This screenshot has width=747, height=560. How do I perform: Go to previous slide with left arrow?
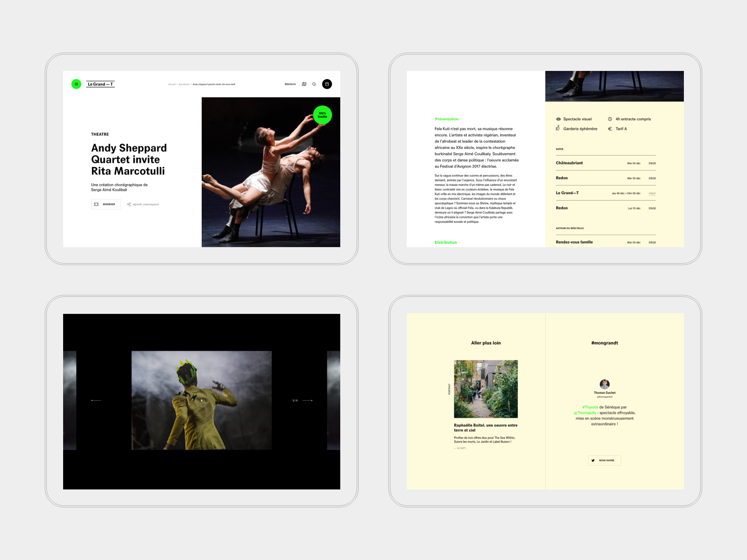coord(96,400)
